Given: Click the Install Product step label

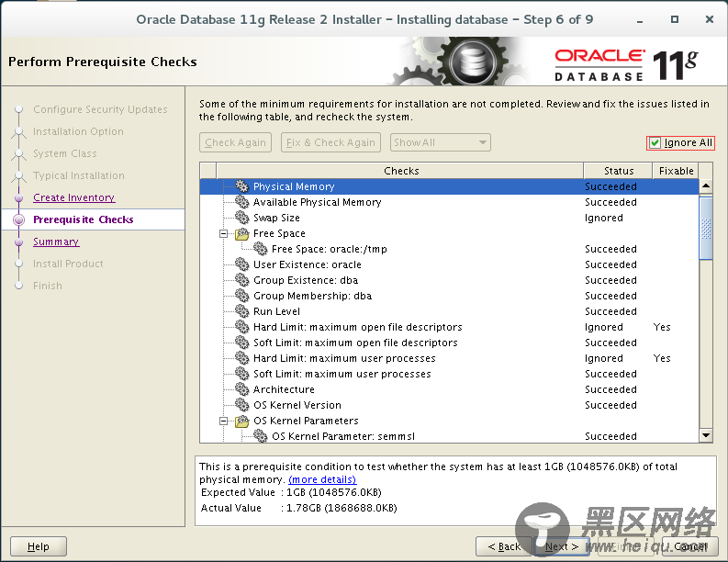Looking at the screenshot, I should coord(68,264).
